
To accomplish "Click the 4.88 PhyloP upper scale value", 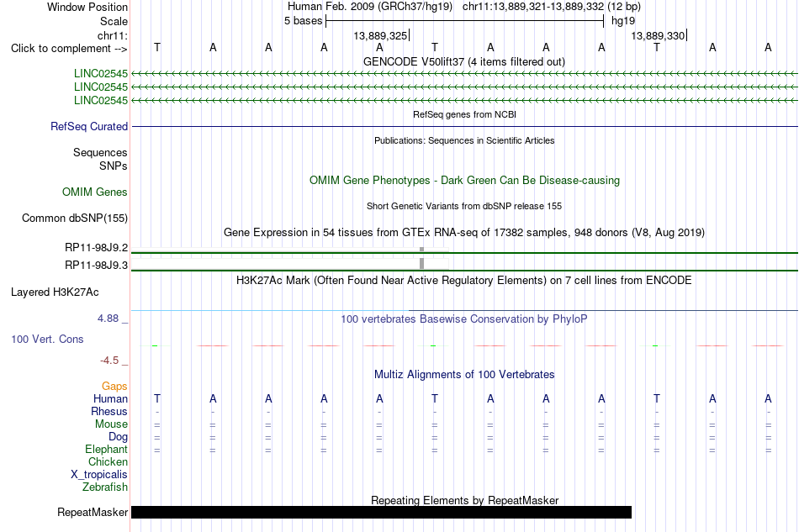I will point(108,319).
